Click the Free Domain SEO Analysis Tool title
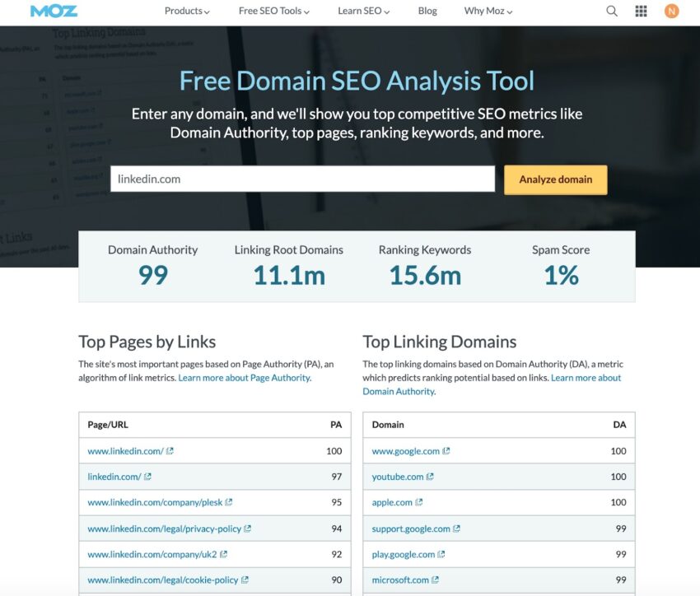The width and height of the screenshot is (700, 596). 357,81
